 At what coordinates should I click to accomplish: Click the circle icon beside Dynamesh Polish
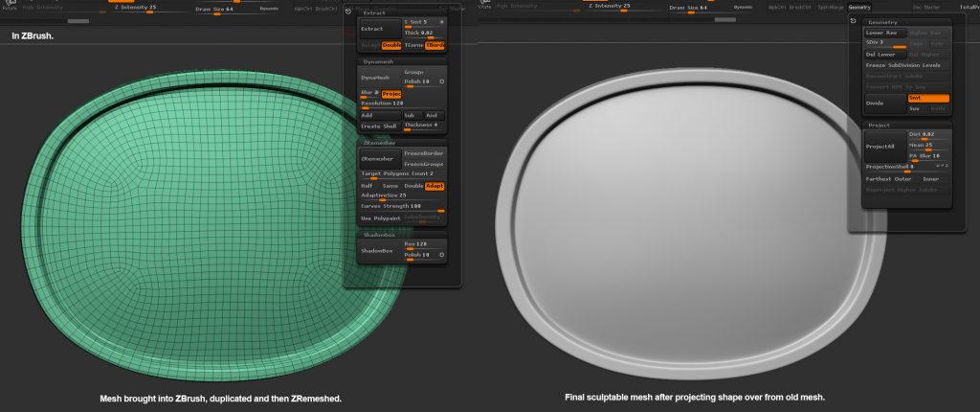(x=442, y=81)
